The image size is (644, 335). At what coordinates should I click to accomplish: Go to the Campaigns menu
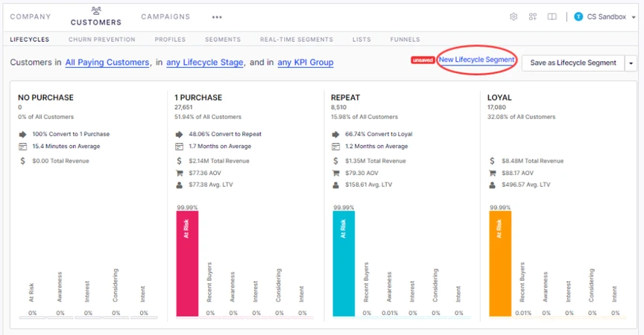pyautogui.click(x=165, y=16)
